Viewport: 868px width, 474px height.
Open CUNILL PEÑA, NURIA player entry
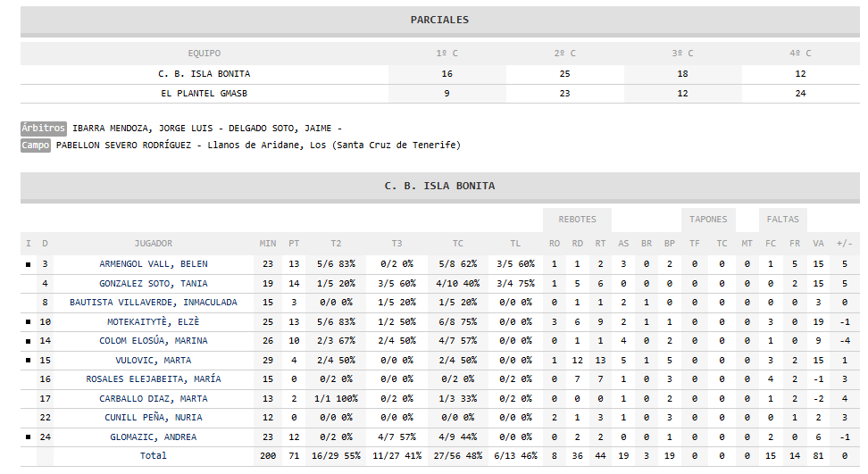click(x=153, y=418)
